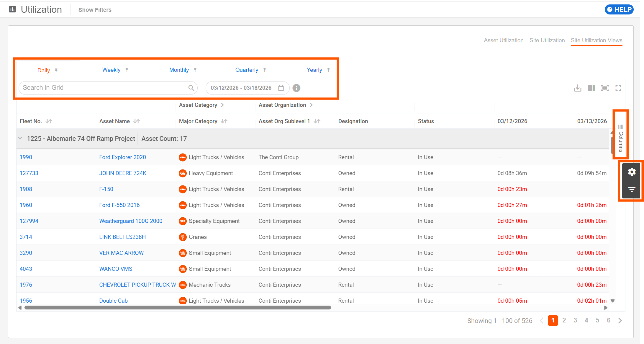The height and width of the screenshot is (344, 644).
Task: Switch to the Asset Utilization view
Action: [503, 40]
